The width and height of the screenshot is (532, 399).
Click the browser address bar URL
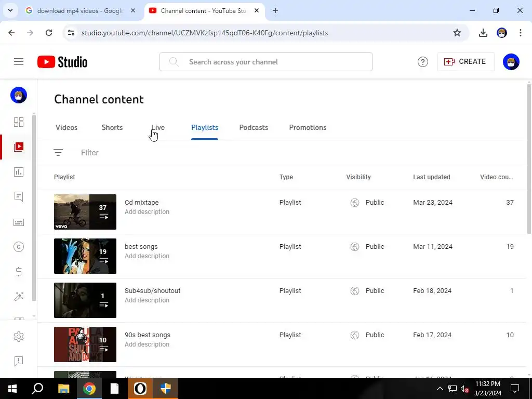tap(205, 33)
